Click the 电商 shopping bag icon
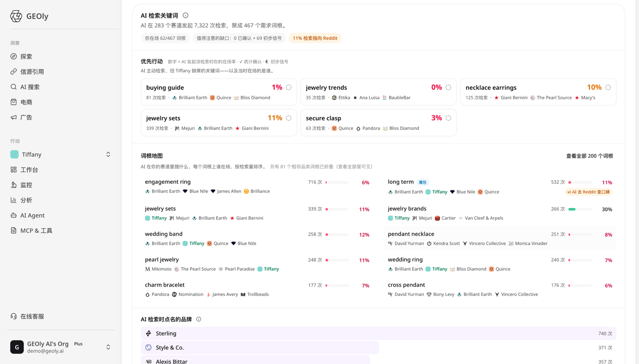This screenshot has width=639, height=364. pos(14,102)
